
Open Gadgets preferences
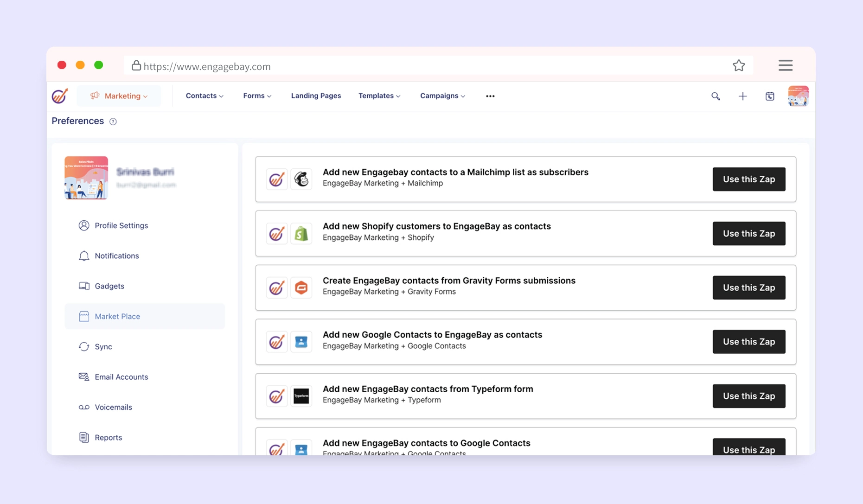coord(145,286)
